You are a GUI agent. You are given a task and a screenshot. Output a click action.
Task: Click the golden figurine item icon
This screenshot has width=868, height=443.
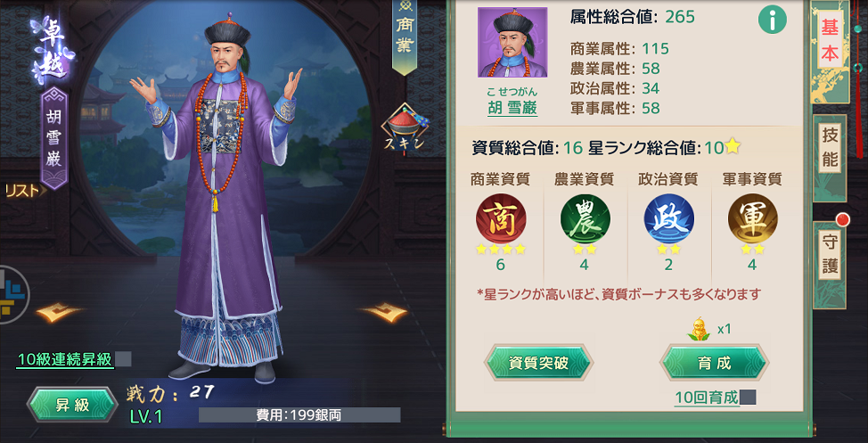click(700, 328)
